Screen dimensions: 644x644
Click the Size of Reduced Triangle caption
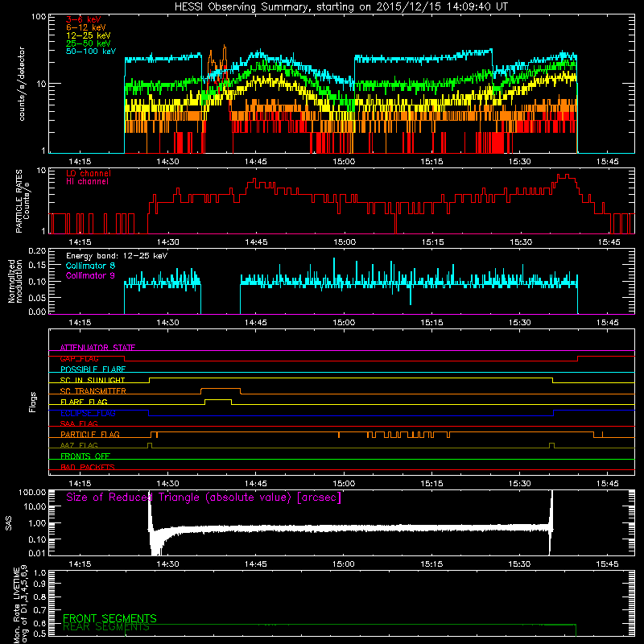tap(204, 497)
